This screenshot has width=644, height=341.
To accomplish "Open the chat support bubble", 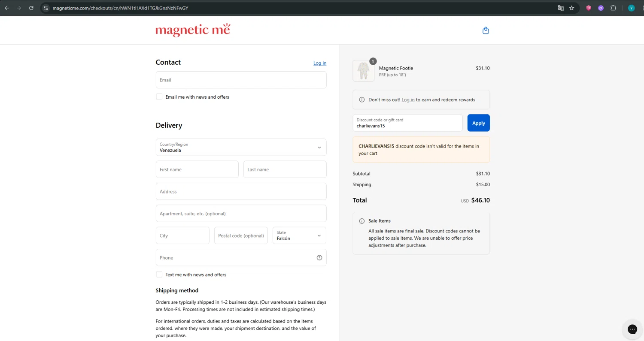I will tap(632, 329).
